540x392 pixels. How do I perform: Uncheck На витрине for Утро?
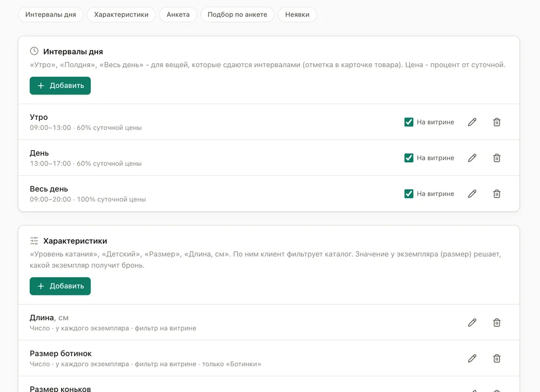[409, 122]
